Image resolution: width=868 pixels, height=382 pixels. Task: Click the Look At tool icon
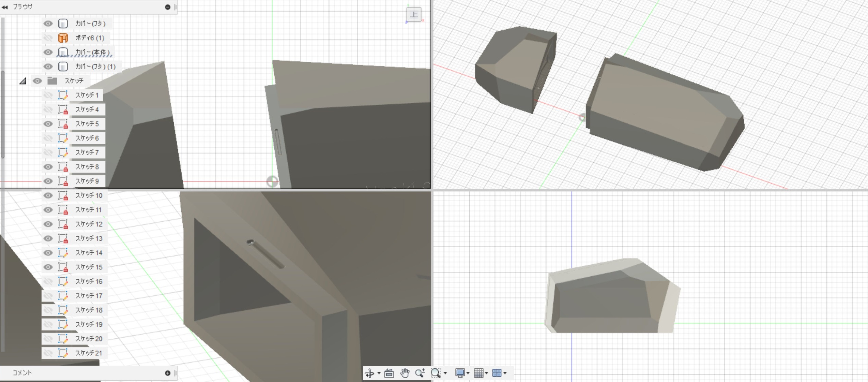point(389,373)
